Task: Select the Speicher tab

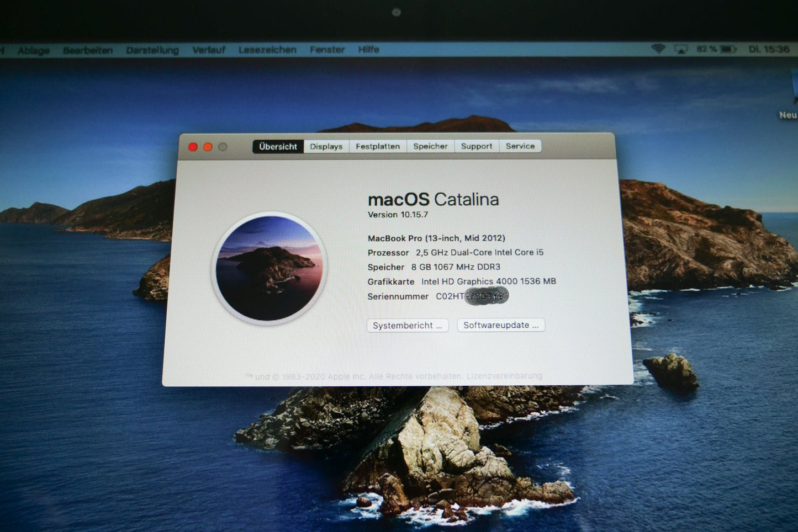Action: pos(430,146)
